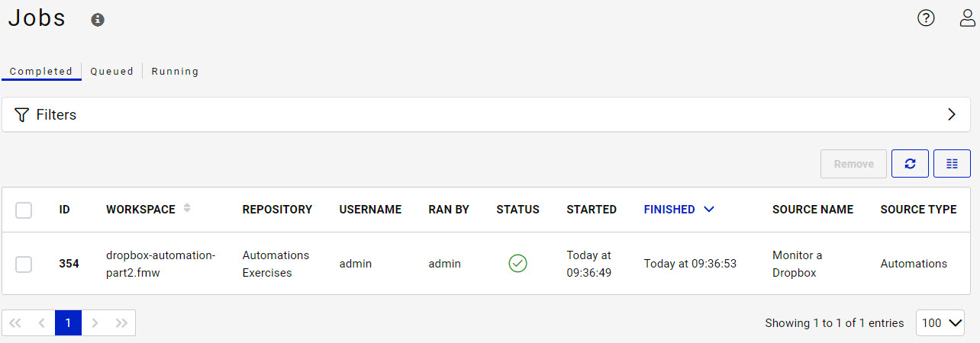Open the 100 entries-per-page dropdown
980x343 pixels.
coord(940,323)
